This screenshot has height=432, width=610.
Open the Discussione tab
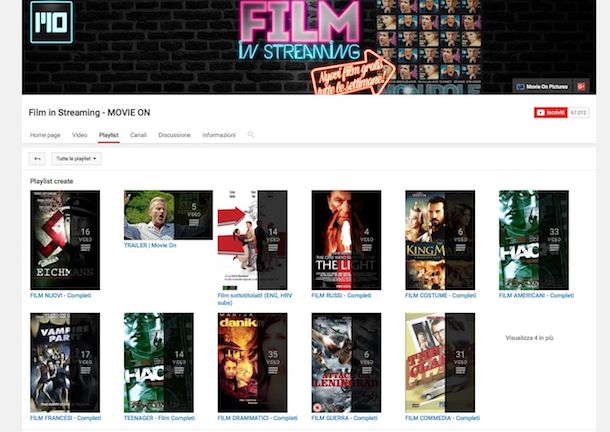click(174, 135)
